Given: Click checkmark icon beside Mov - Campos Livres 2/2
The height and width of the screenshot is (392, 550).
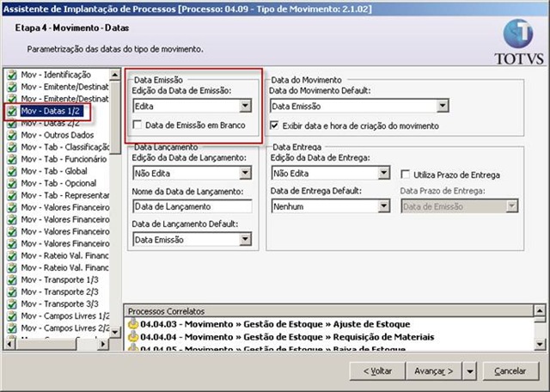Looking at the screenshot, I should tap(12, 328).
